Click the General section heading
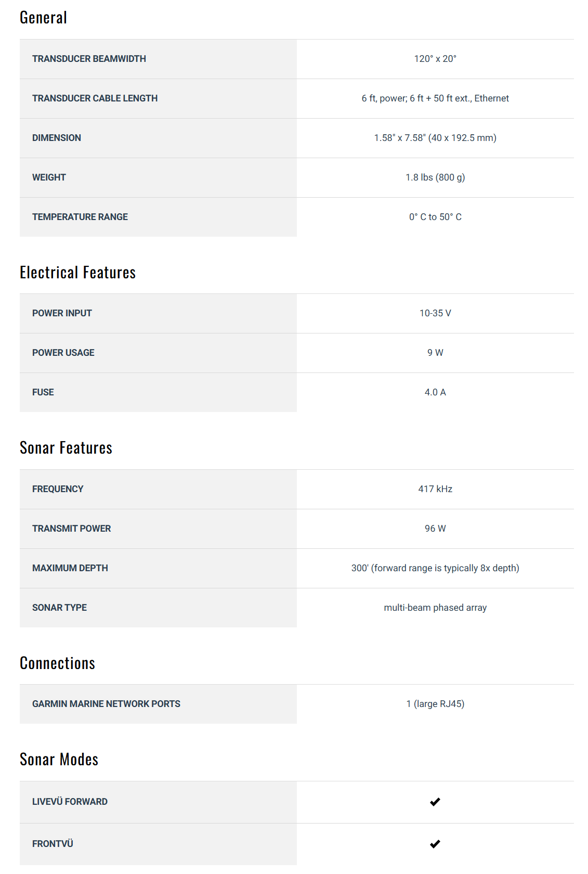The image size is (588, 874). point(43,18)
